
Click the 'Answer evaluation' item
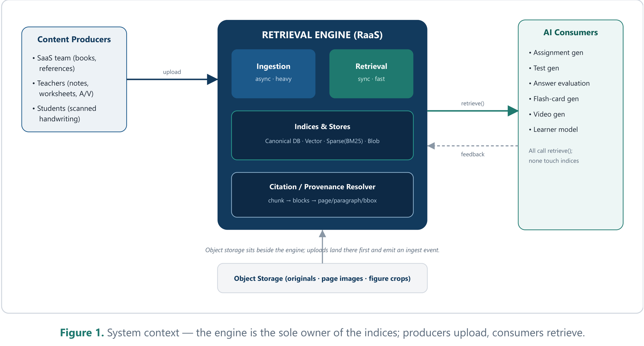tap(559, 83)
